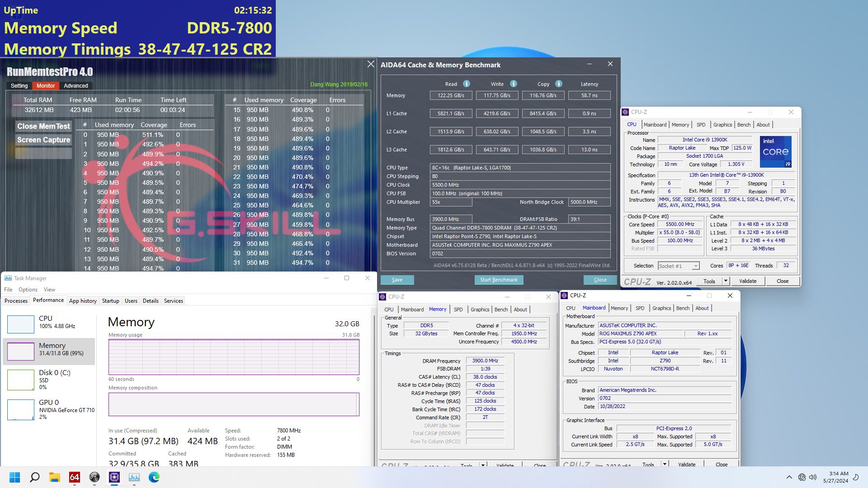This screenshot has height=488, width=868.
Task: Open Microsoft Edge from the taskbar
Action: 154,477
